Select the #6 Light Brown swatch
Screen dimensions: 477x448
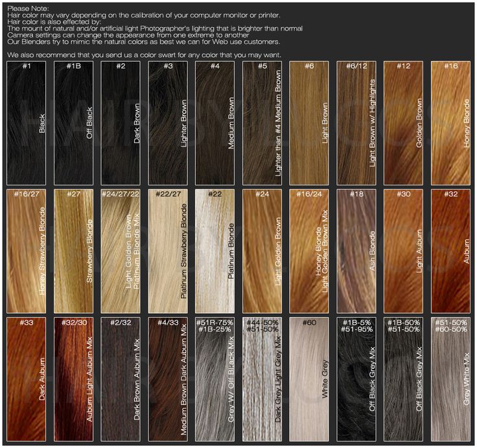click(309, 123)
